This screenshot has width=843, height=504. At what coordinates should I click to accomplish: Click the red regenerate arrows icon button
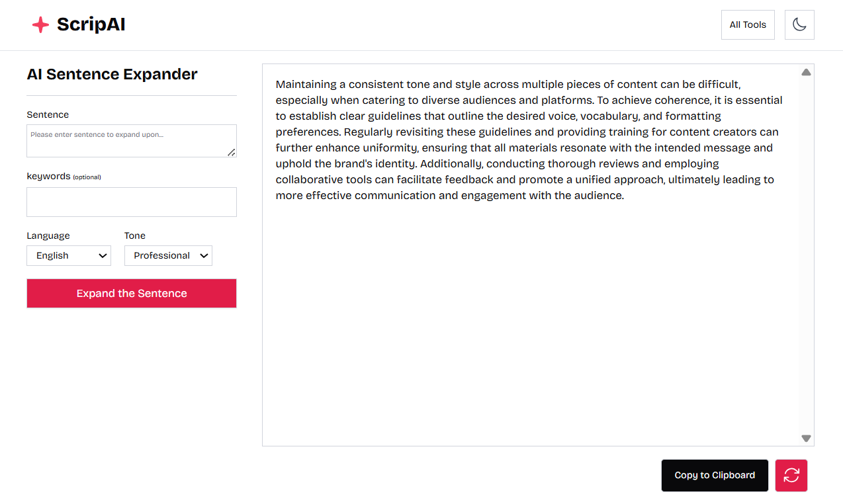pos(791,476)
